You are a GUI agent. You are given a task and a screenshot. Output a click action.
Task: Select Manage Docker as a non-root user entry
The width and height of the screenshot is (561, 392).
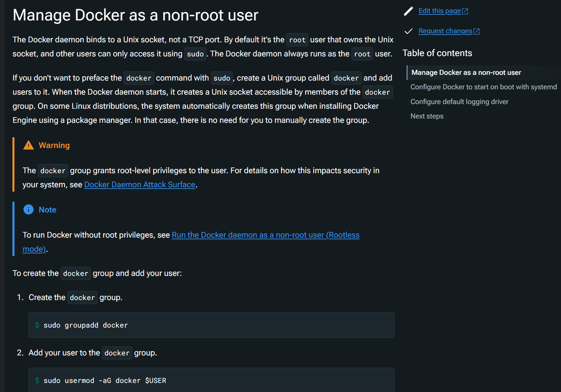(466, 72)
